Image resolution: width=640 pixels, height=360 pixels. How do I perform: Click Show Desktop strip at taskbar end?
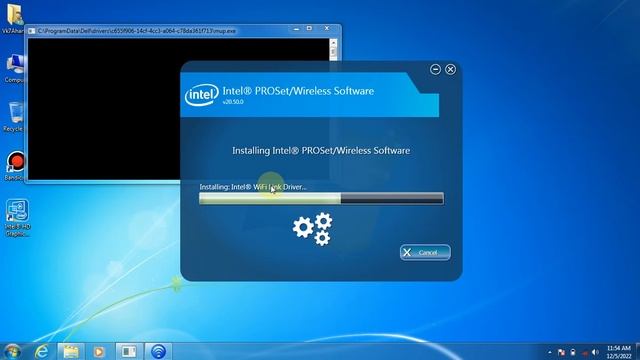(x=637, y=352)
